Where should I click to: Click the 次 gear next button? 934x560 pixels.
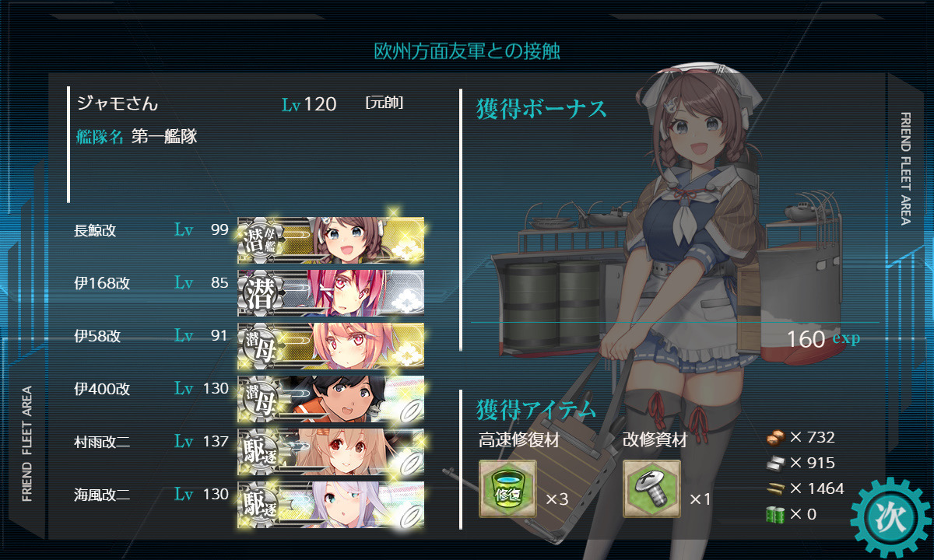(x=890, y=516)
